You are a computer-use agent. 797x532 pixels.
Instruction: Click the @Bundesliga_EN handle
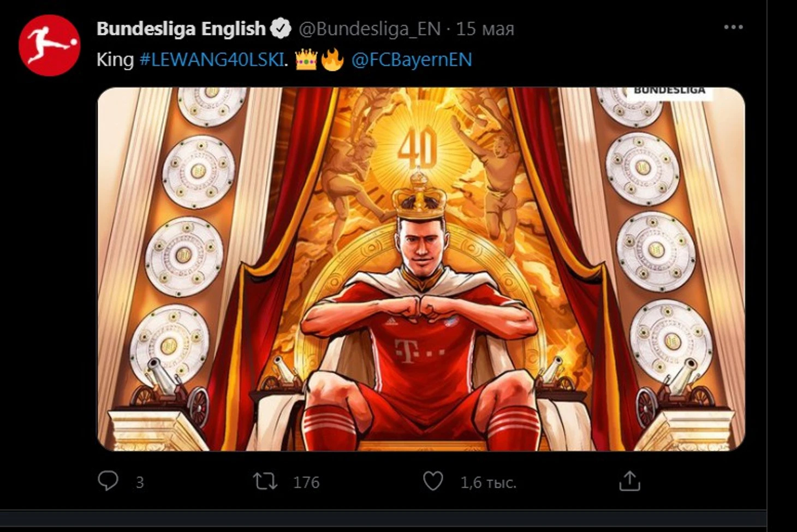click(x=370, y=29)
